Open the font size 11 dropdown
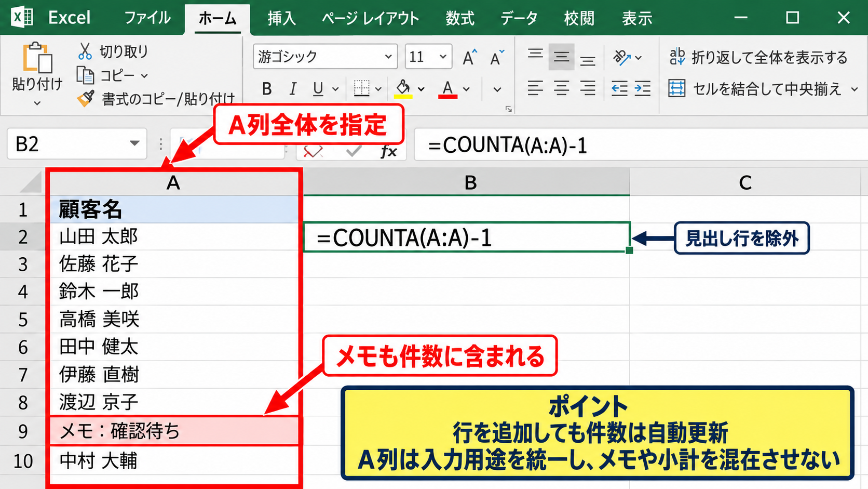The width and height of the screenshot is (868, 489). tap(443, 57)
